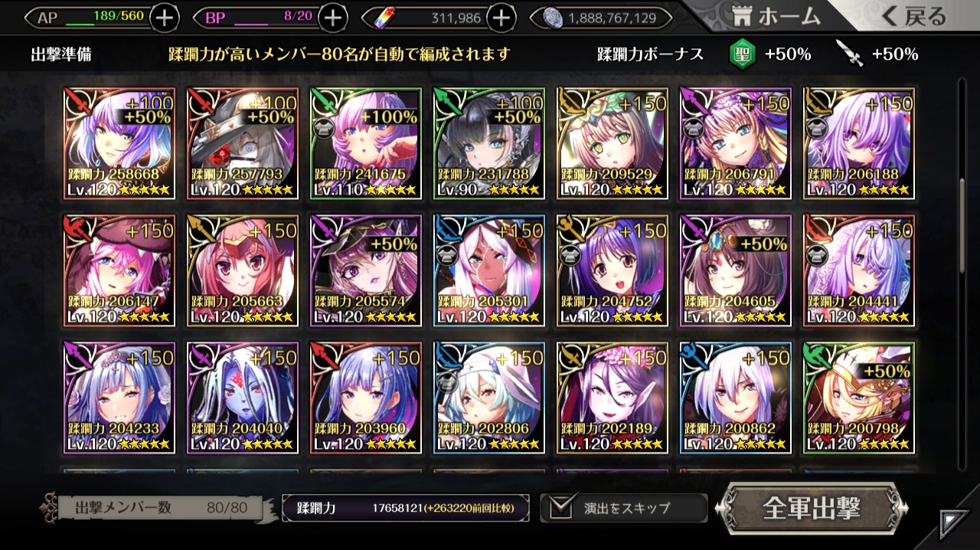Click the vertical scrollbar of the member list
980x550 pixels.
click(x=962, y=226)
